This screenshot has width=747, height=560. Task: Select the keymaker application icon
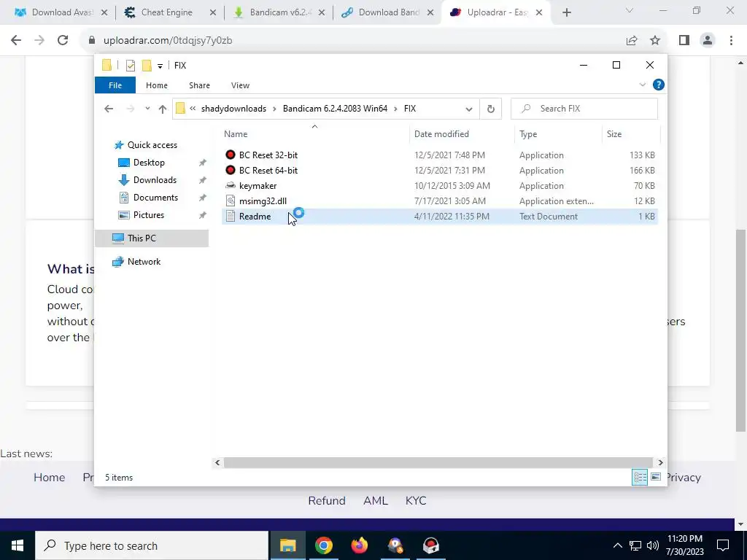coord(231,185)
